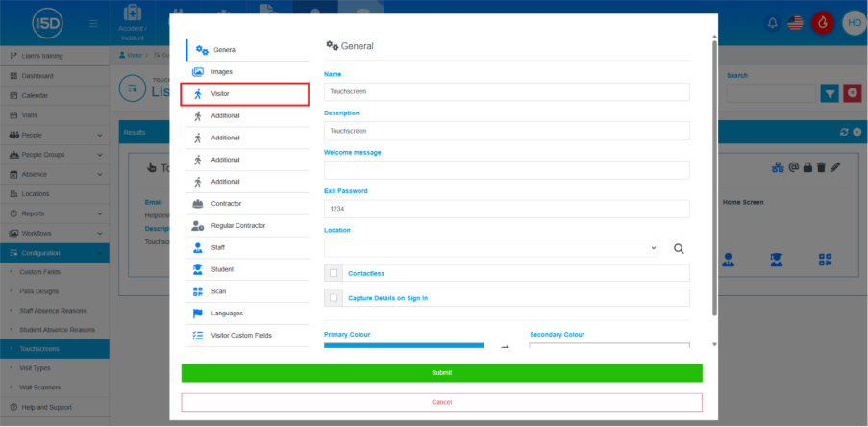This screenshot has height=427, width=868.
Task: Open Locations in the sidebar
Action: click(x=54, y=194)
